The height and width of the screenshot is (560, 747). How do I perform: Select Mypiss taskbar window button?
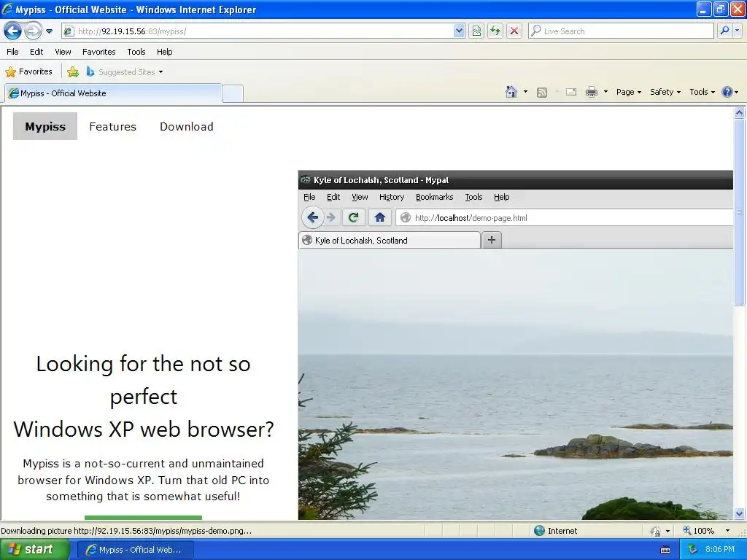pyautogui.click(x=135, y=550)
